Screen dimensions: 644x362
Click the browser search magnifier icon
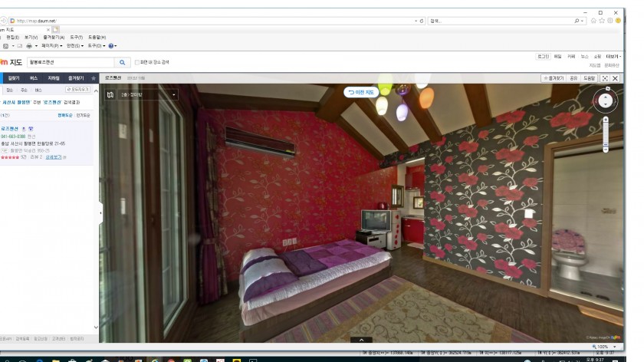[x=577, y=21]
